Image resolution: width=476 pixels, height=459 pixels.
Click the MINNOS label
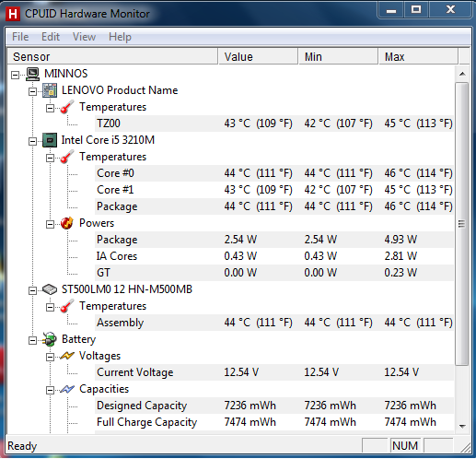[x=66, y=74]
